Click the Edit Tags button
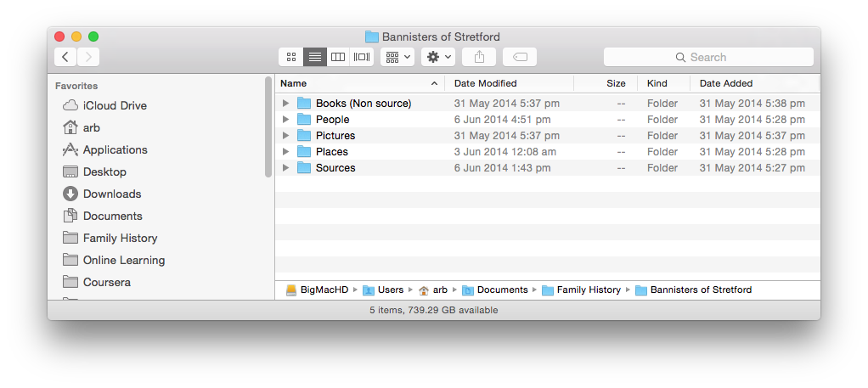The height and width of the screenshot is (388, 868). click(x=520, y=57)
